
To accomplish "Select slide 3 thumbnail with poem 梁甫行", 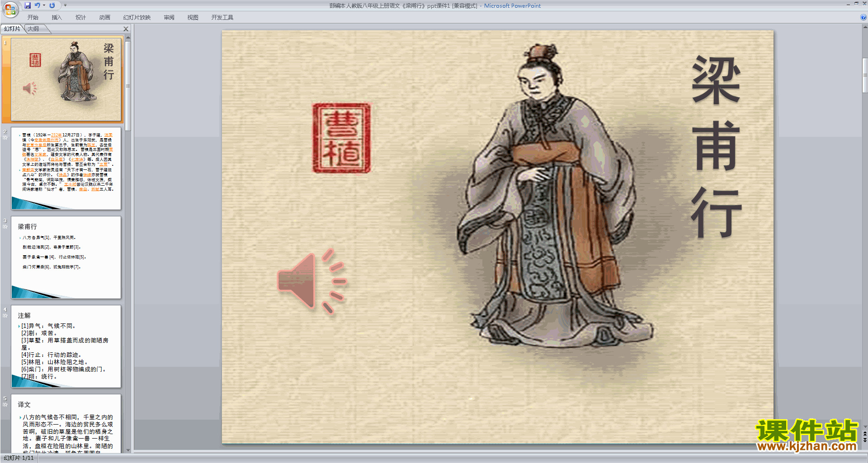I will pyautogui.click(x=66, y=257).
